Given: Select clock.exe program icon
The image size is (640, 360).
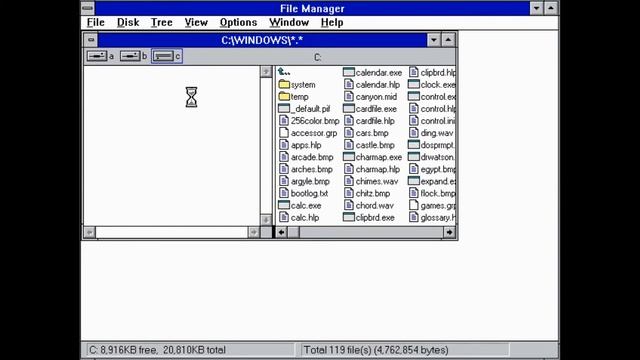Looking at the screenshot, I should [414, 84].
